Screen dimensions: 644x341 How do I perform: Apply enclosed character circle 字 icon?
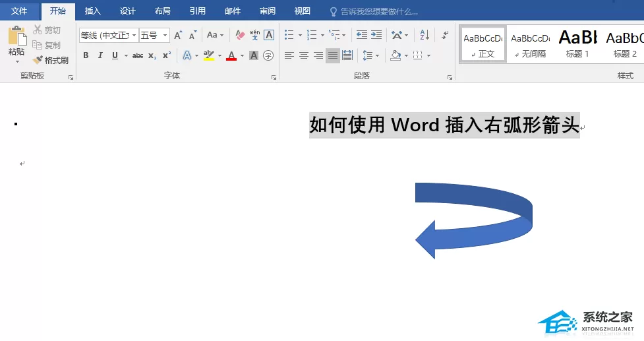tap(268, 55)
